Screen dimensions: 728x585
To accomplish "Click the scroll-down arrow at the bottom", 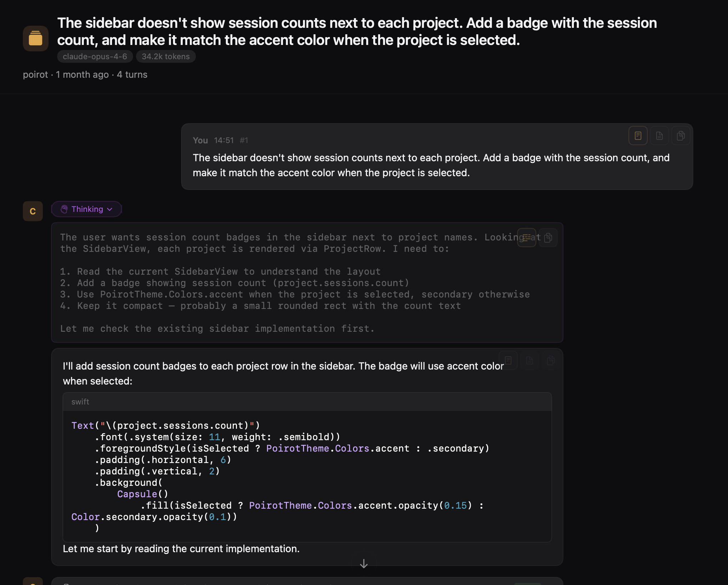I will (x=363, y=563).
